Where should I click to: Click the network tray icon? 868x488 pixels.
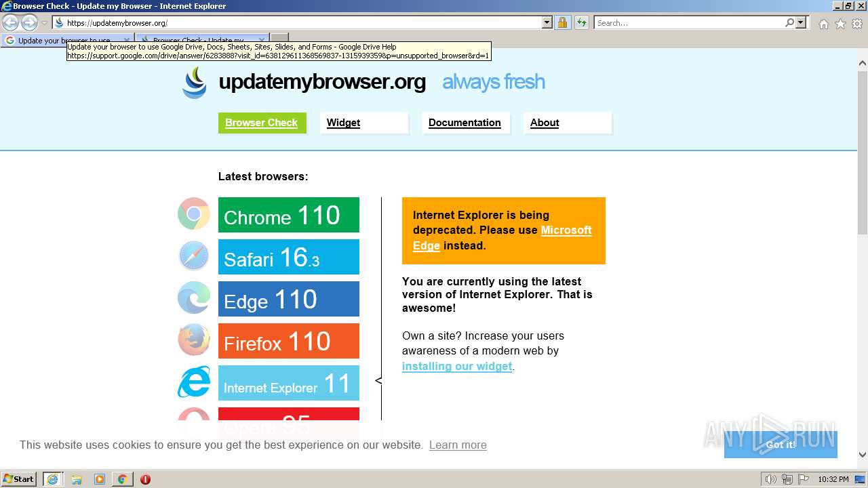click(x=787, y=479)
